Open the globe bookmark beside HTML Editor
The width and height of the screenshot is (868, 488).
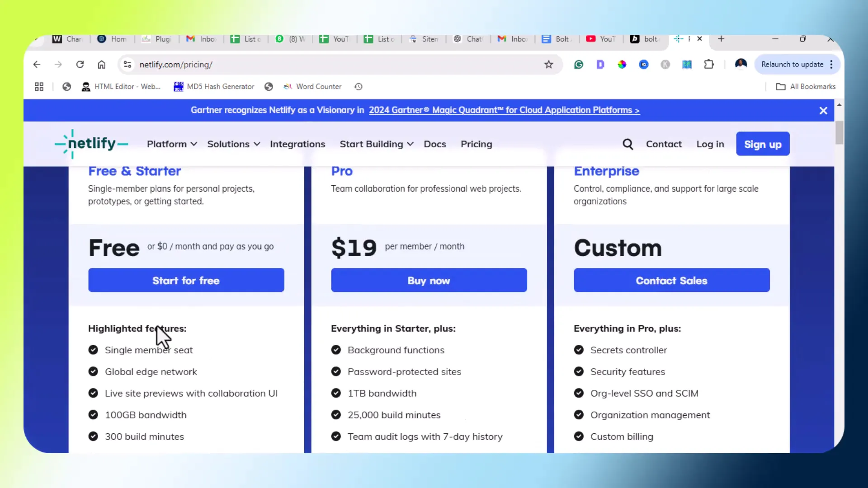pyautogui.click(x=67, y=87)
